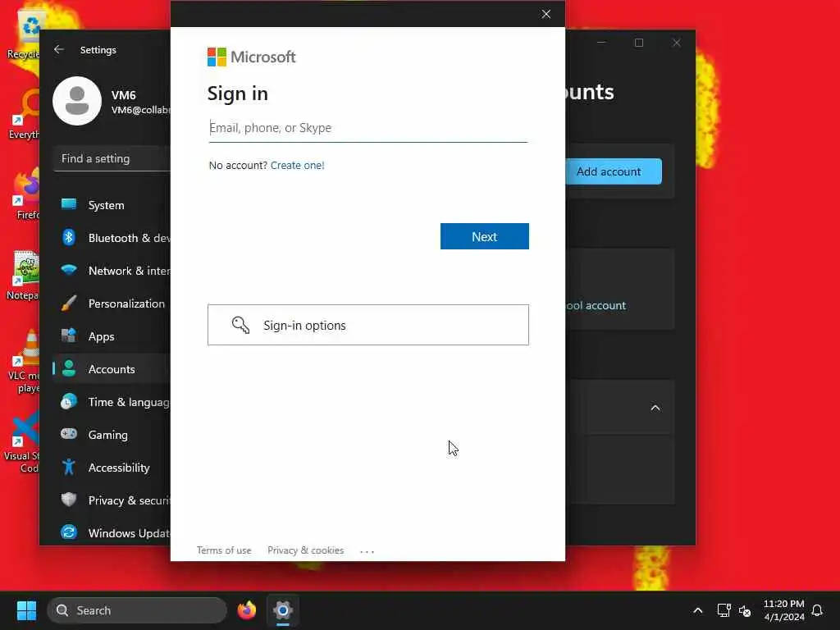Select the VLC media player desktop shortcut
This screenshot has width=840, height=630.
(24, 360)
